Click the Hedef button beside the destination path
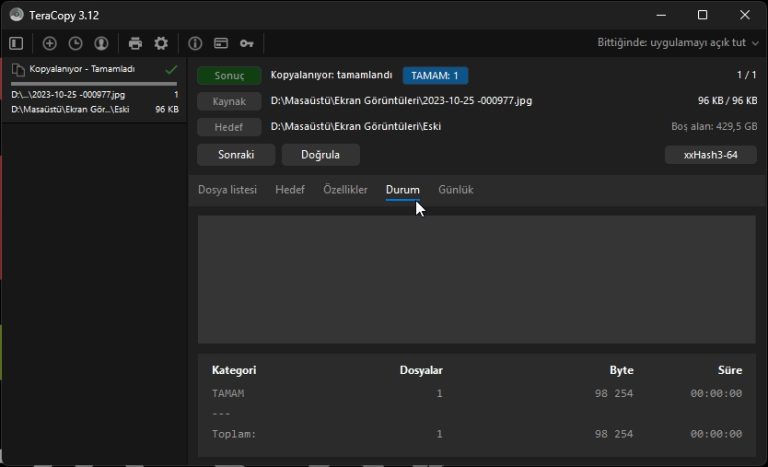This screenshot has width=768, height=467. [x=229, y=127]
